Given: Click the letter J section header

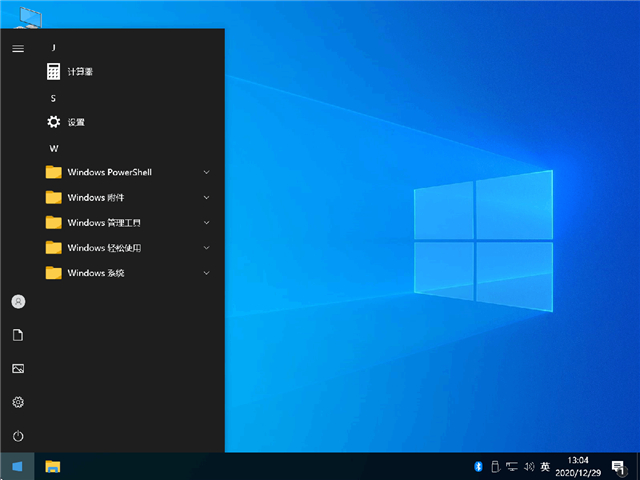Looking at the screenshot, I should click(53, 48).
